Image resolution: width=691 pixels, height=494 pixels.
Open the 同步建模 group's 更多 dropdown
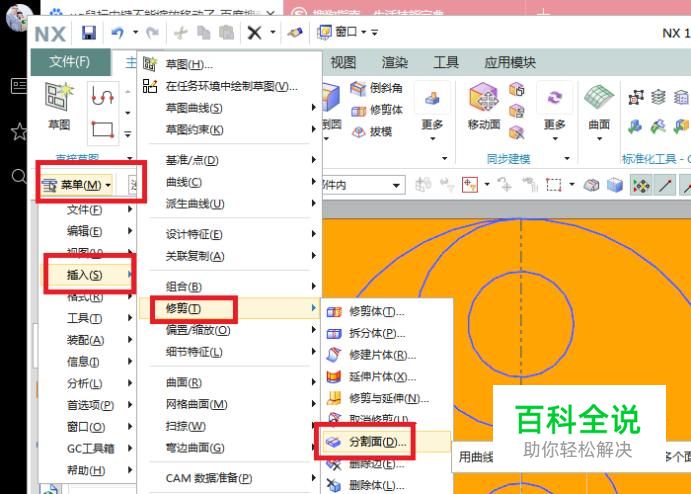pos(554,110)
